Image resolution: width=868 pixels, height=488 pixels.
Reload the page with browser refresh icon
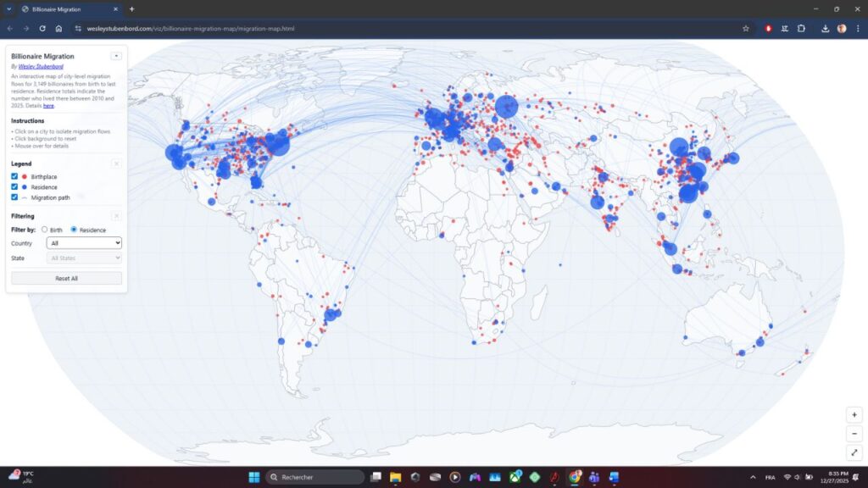click(42, 28)
